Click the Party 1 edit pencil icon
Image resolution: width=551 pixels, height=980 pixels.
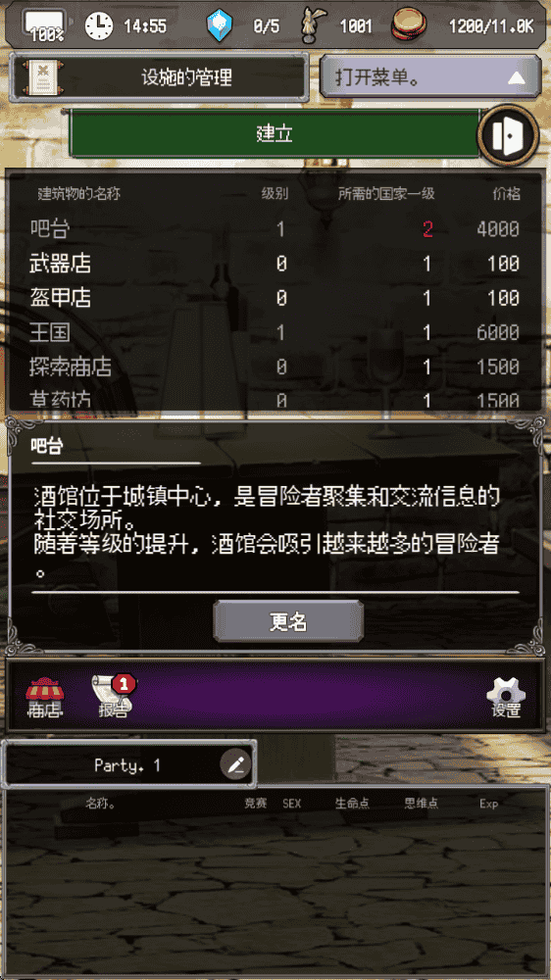235,765
